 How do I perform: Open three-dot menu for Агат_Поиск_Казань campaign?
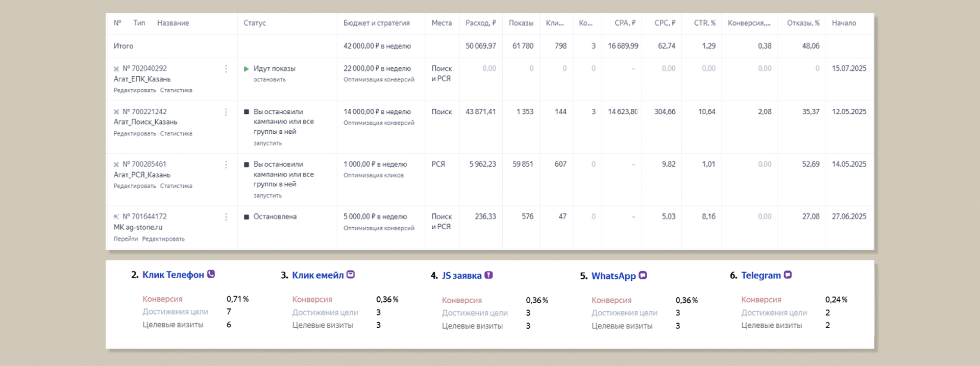pyautogui.click(x=226, y=112)
